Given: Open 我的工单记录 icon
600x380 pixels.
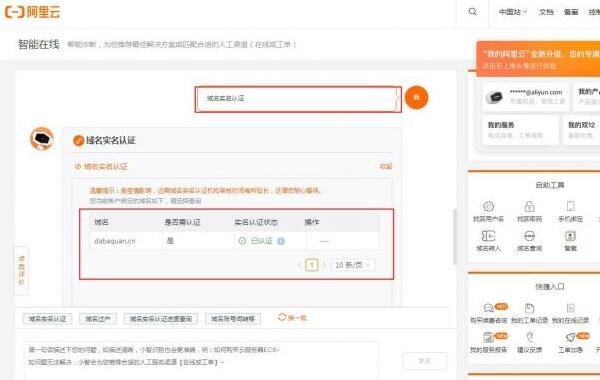Looking at the screenshot, I should pyautogui.click(x=529, y=308).
